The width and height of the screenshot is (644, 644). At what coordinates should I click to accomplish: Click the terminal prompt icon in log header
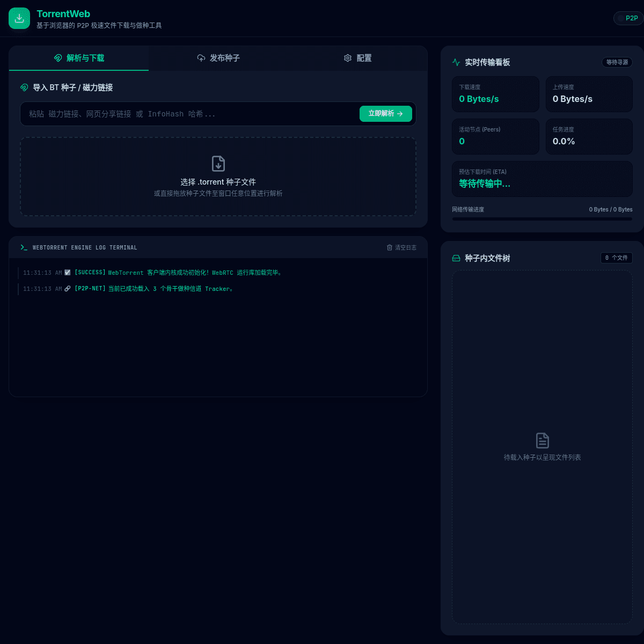24,247
